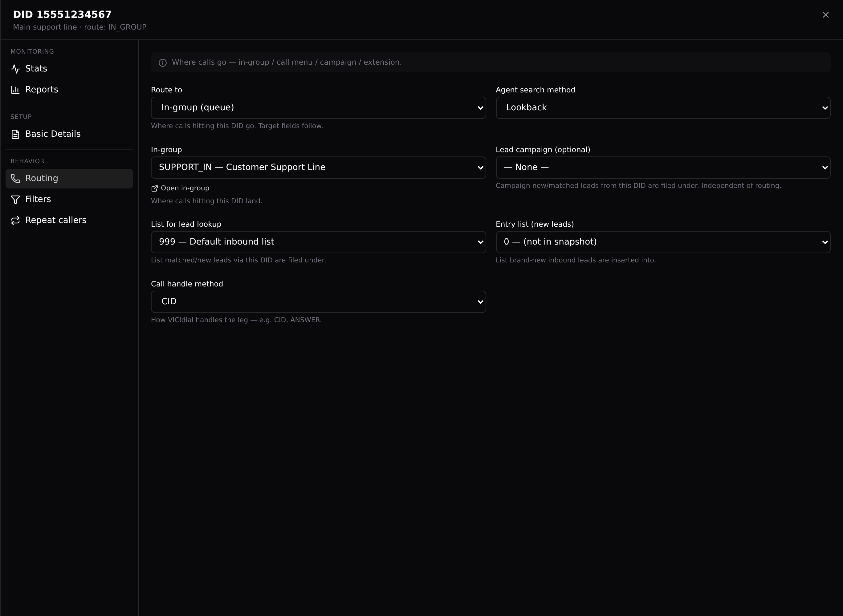Click the 'Call handle method' label
This screenshot has height=616, width=843.
187,284
